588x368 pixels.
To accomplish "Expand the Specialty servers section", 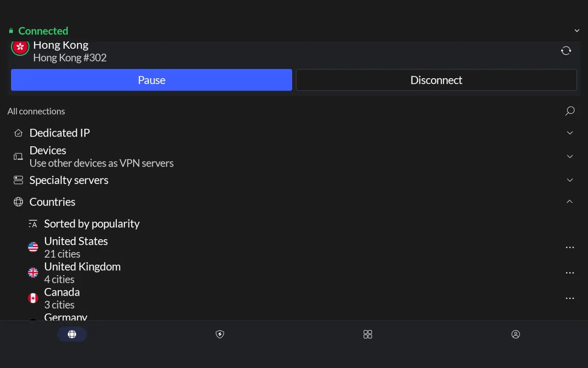I will click(570, 180).
